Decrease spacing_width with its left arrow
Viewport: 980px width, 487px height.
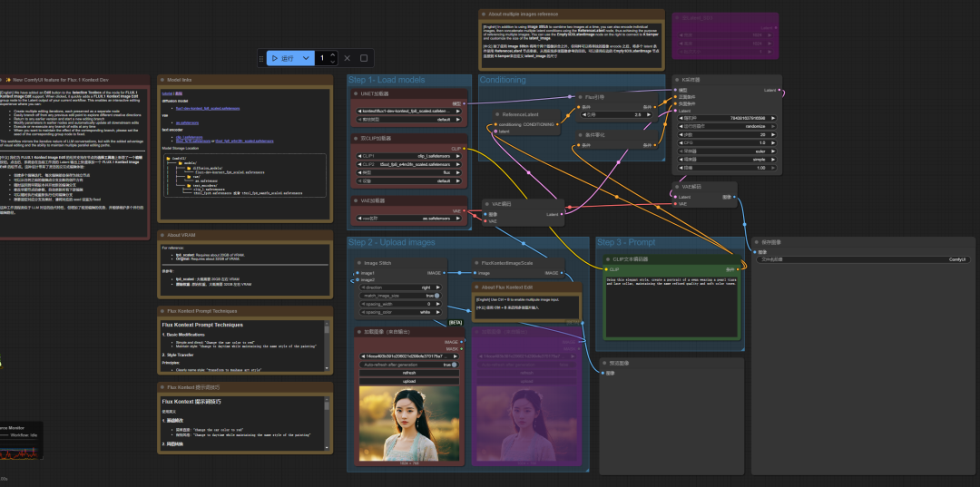point(364,304)
